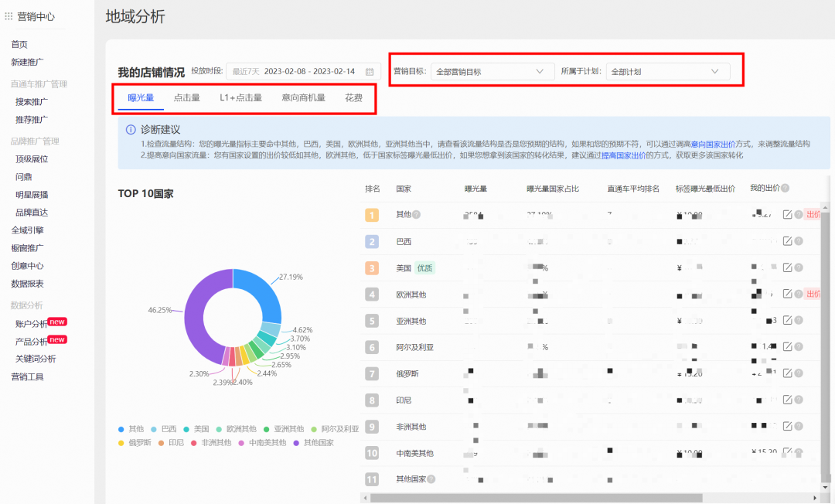Click the 优质 tag beside 美国
Image resolution: width=835 pixels, height=504 pixels.
[424, 267]
